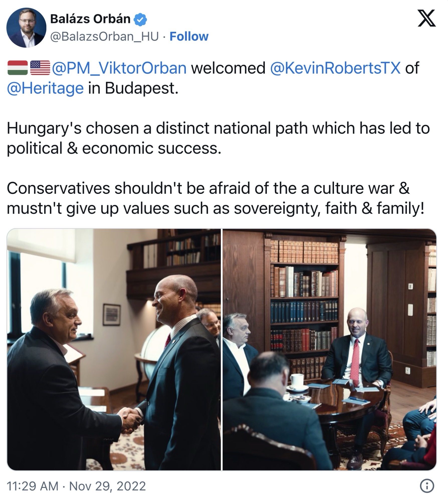Image resolution: width=448 pixels, height=499 pixels.
Task: Click the blue verified badge
Action: pos(141,19)
